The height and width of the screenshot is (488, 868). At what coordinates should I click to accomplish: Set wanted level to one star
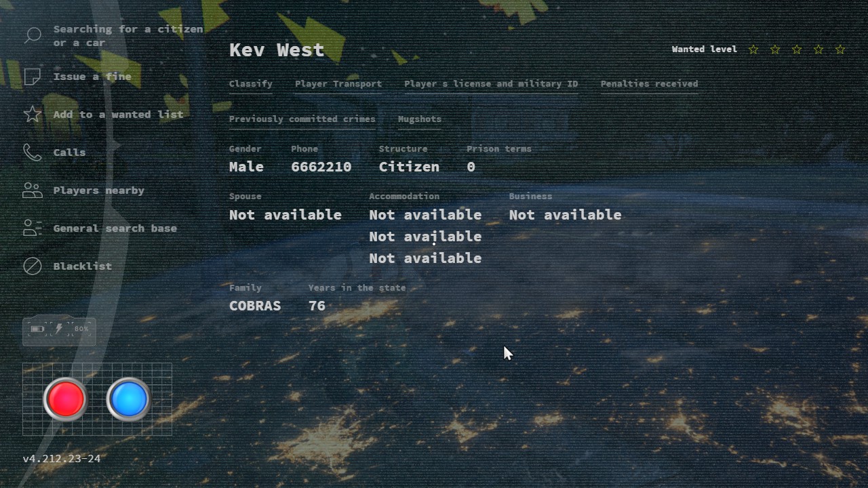(x=753, y=49)
